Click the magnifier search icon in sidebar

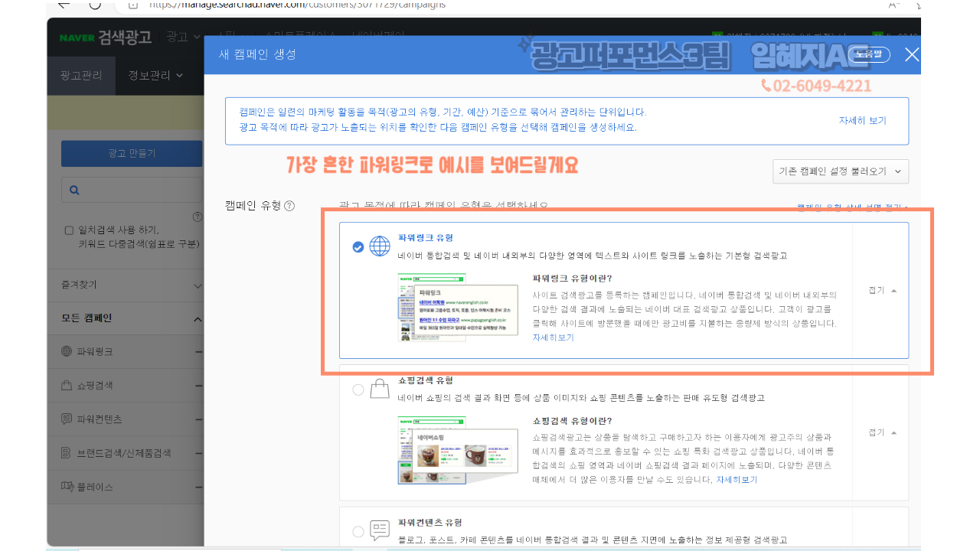click(74, 190)
